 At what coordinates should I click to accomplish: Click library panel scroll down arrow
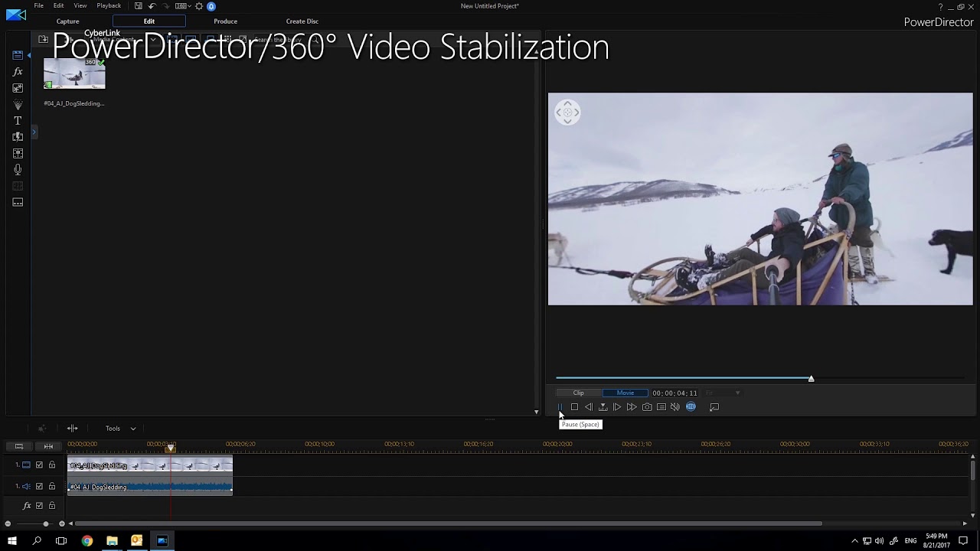[536, 412]
